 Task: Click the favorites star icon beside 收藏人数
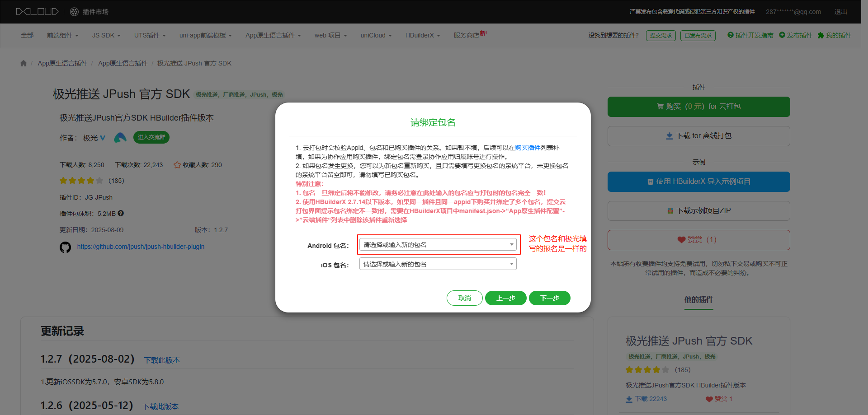177,165
